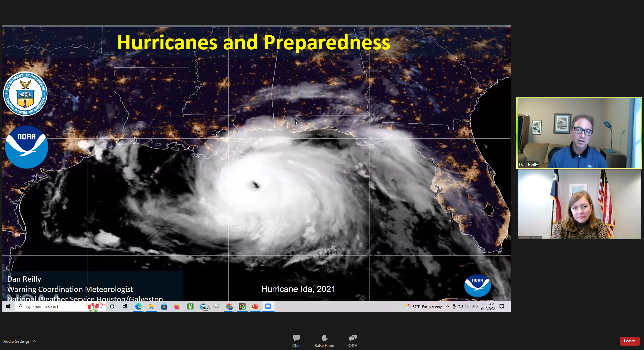Open the Chat panel
The image size is (644, 350).
296,341
